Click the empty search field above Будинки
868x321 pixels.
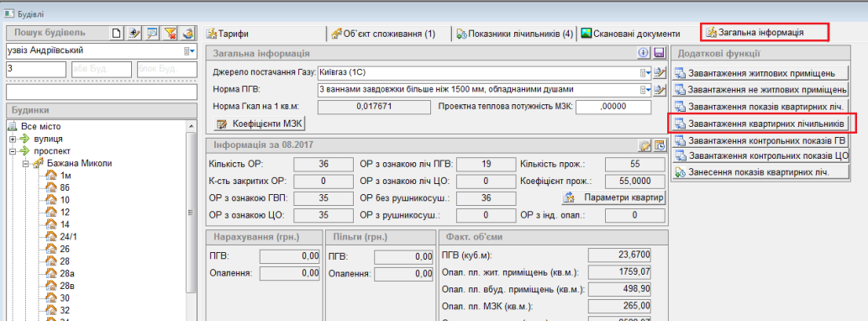click(102, 92)
